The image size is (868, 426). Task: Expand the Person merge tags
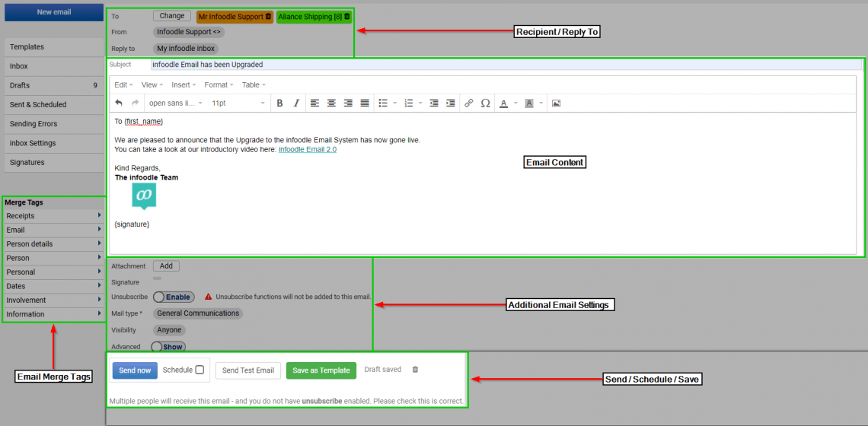pos(54,258)
